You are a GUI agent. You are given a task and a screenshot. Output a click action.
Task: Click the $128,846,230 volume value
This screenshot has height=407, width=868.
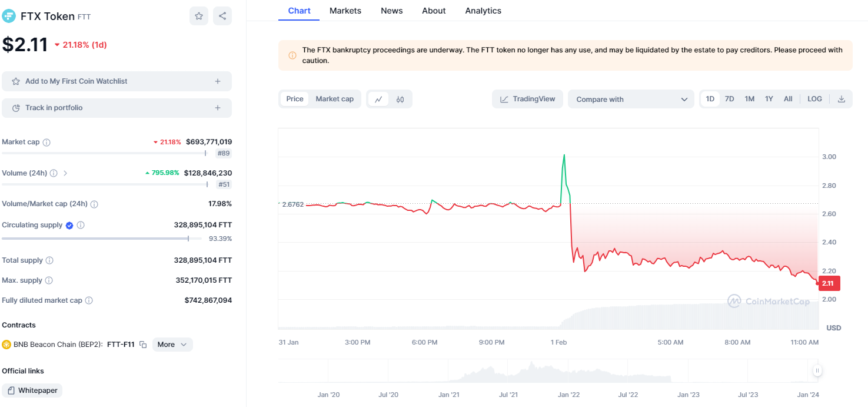click(x=208, y=173)
